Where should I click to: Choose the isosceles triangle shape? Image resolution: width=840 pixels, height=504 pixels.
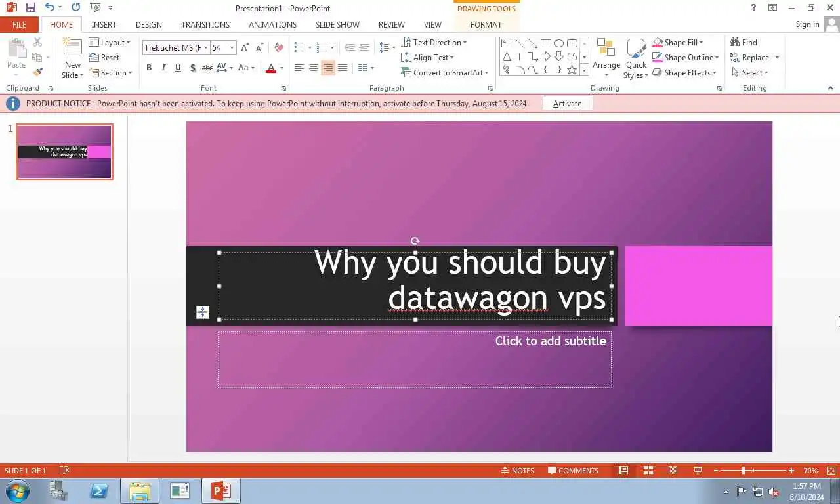[x=507, y=56]
